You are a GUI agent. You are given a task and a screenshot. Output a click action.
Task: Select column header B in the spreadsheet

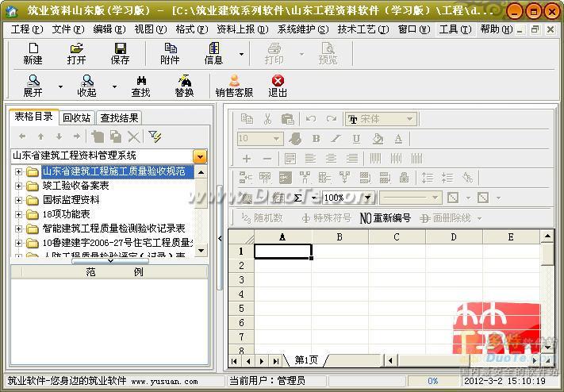coord(340,236)
